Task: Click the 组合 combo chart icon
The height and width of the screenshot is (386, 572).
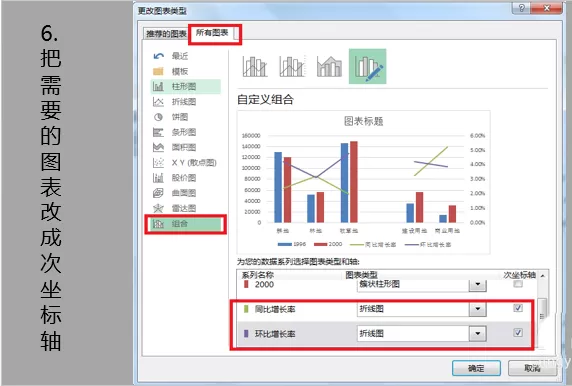Action: click(x=158, y=224)
